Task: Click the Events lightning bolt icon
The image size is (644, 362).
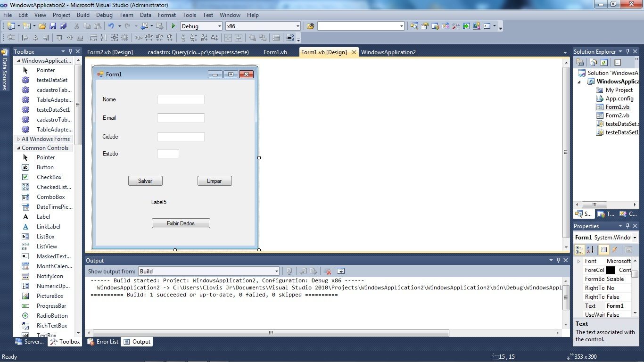Action: click(x=614, y=250)
